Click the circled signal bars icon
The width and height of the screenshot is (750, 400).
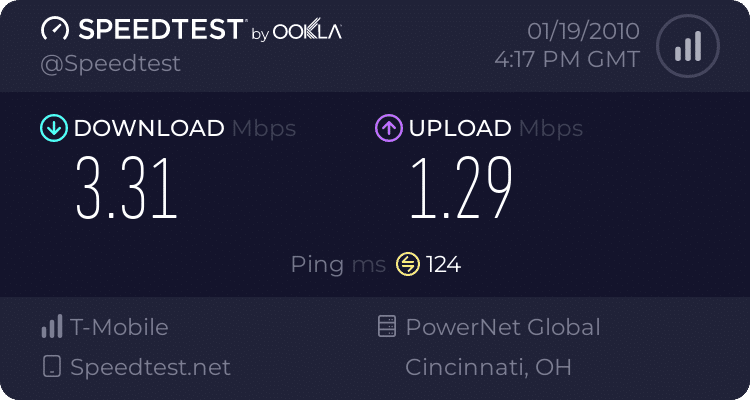coord(688,46)
